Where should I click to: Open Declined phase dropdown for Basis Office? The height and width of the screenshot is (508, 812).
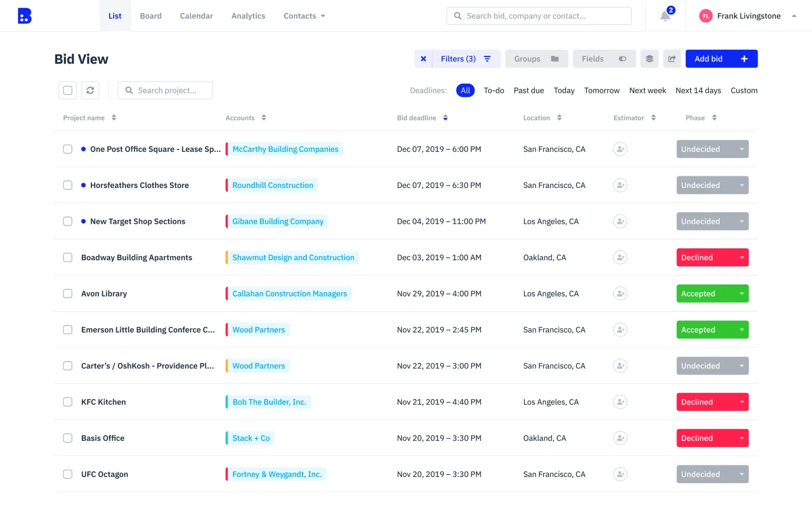(x=712, y=438)
